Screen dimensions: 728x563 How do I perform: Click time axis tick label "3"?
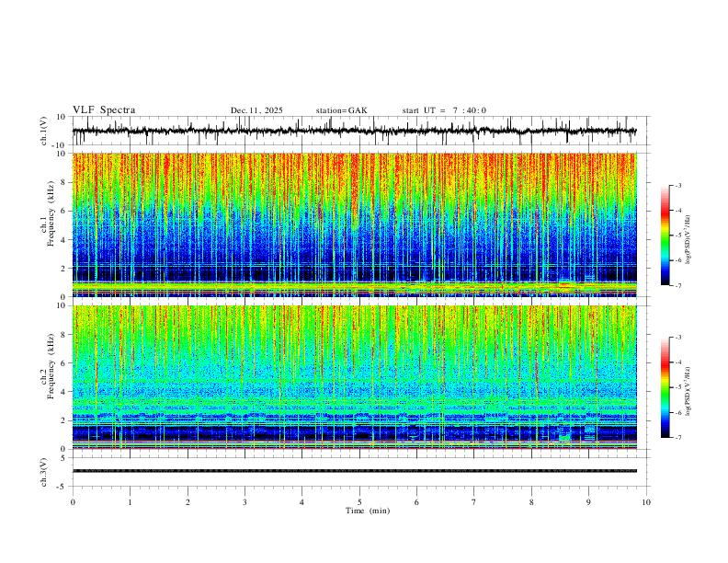coord(245,502)
